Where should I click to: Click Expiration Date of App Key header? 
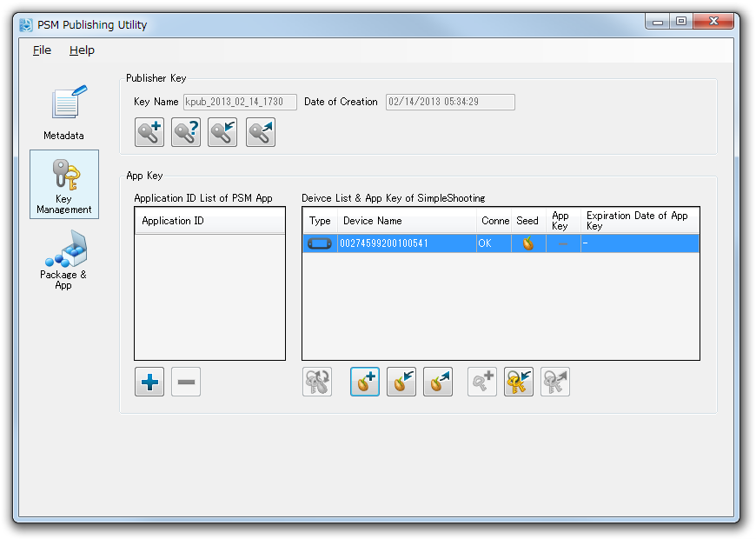click(639, 221)
